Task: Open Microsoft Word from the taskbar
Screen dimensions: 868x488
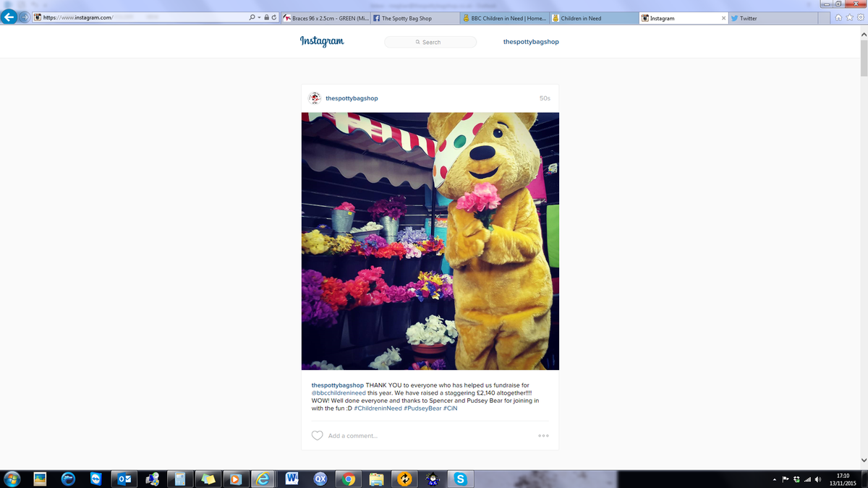Action: click(292, 479)
